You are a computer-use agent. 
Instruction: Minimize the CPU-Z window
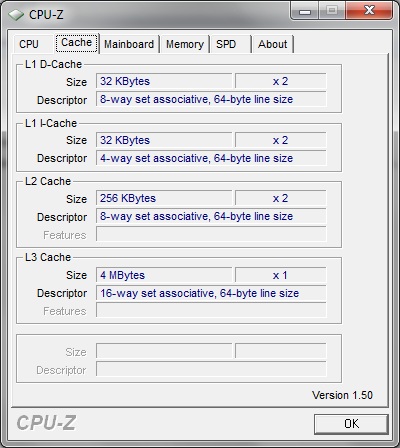click(305, 11)
